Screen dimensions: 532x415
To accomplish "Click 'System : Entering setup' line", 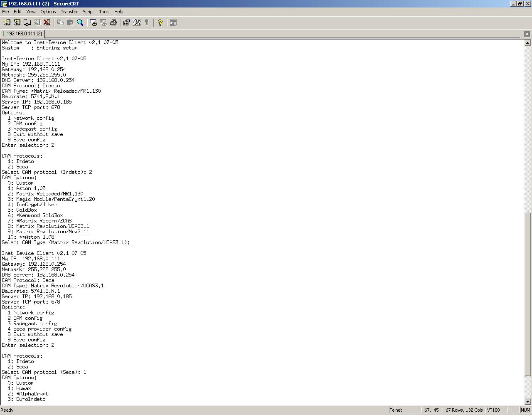I will pos(39,48).
